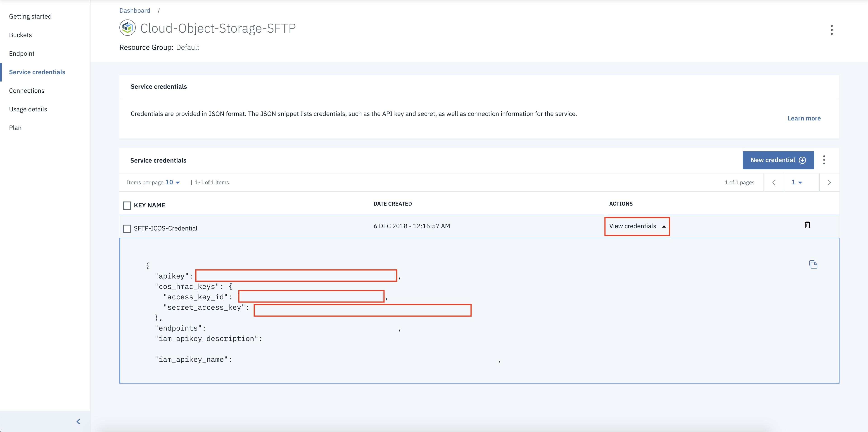Collapse the View credentials expander

tap(637, 226)
